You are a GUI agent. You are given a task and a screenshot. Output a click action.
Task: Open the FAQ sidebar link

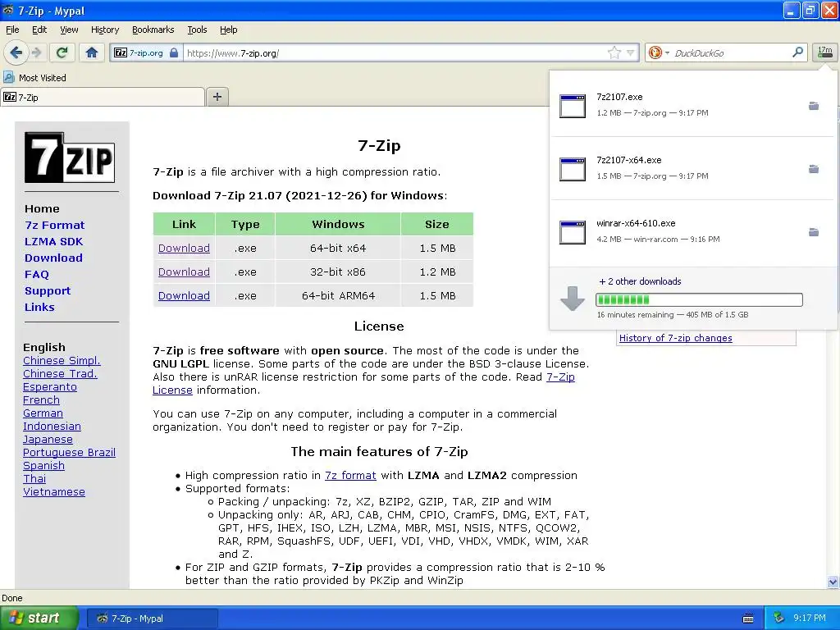[x=36, y=274]
